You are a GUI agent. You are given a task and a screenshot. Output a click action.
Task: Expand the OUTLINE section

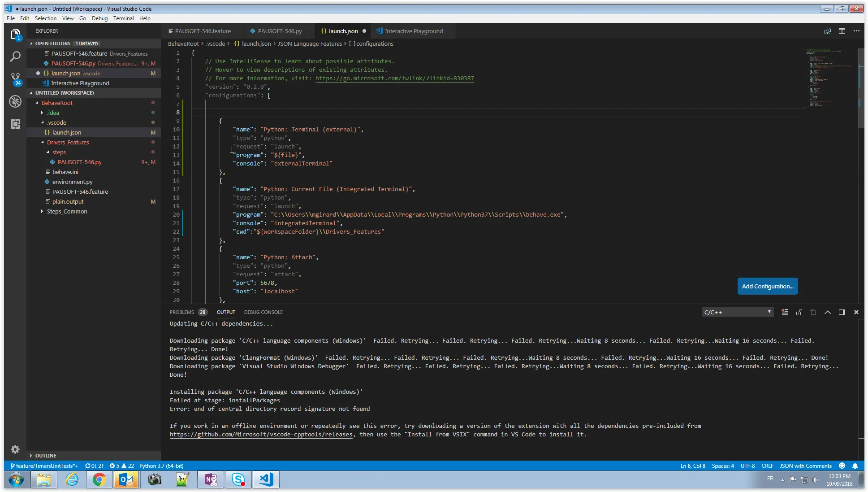46,455
